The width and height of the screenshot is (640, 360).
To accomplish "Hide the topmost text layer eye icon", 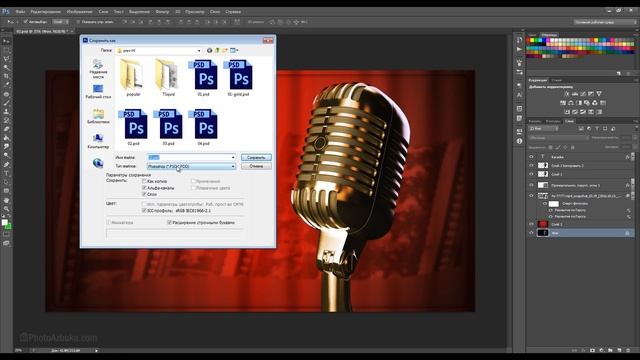I will coord(531,157).
